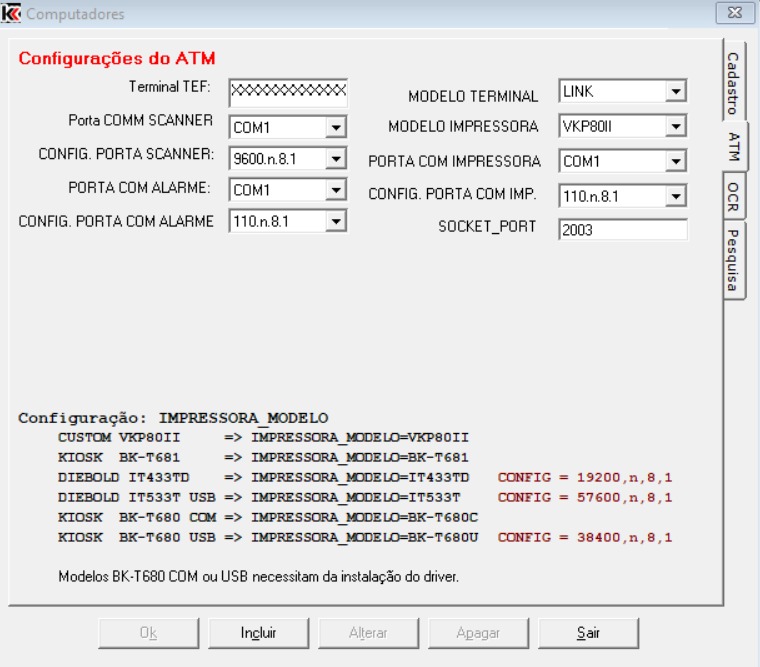
Task: Focus the SOCKET_PORT text field
Action: 623,230
